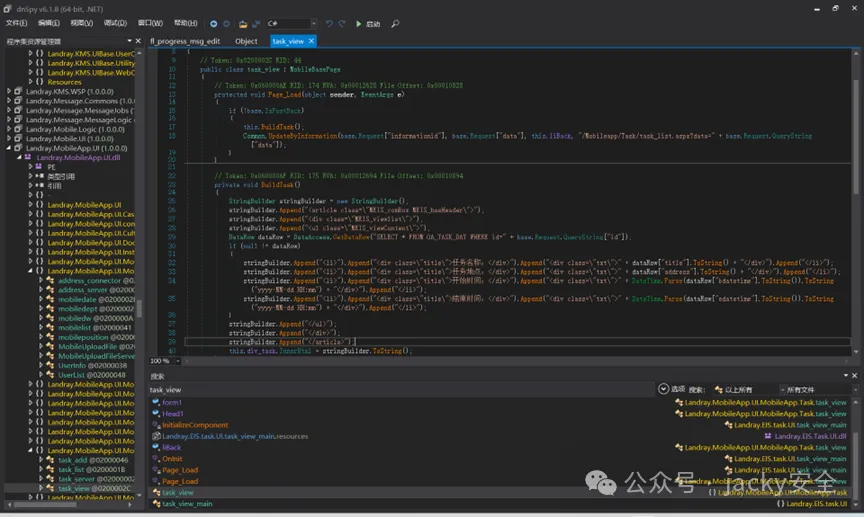The width and height of the screenshot is (864, 517).
Task: Click the Landray.MobileApp.UI.dll module icon
Action: pos(28,157)
